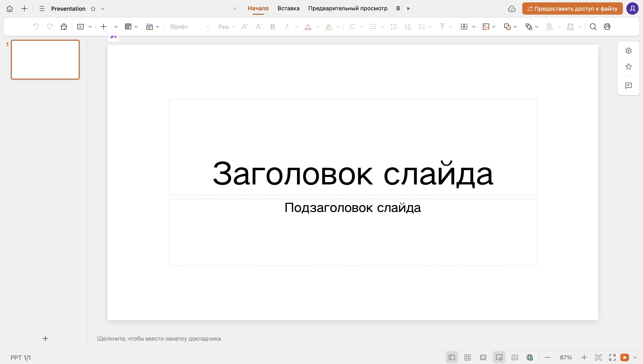Undo the last action

tap(36, 26)
